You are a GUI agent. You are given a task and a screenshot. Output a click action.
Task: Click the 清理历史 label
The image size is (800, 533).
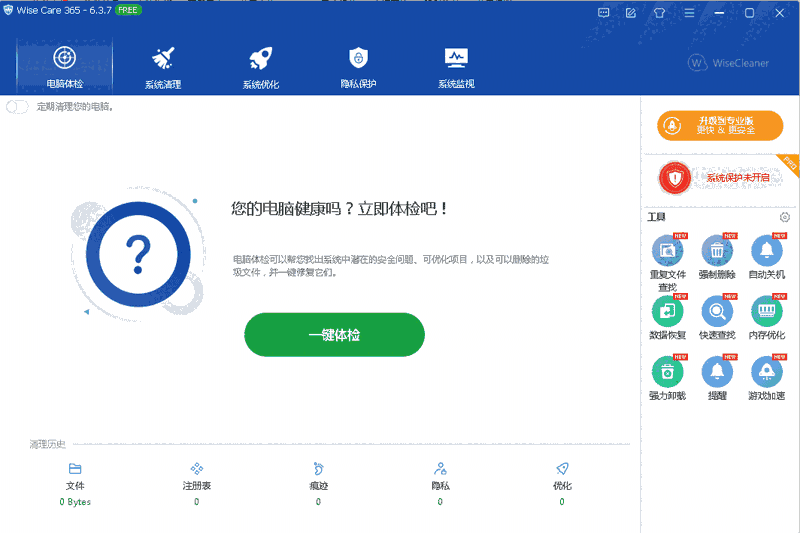(47, 444)
